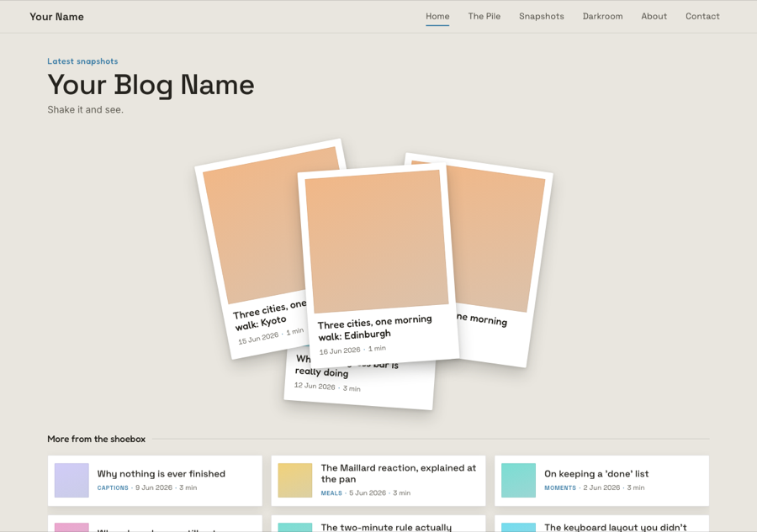Select the Contact nav item

pyautogui.click(x=702, y=17)
